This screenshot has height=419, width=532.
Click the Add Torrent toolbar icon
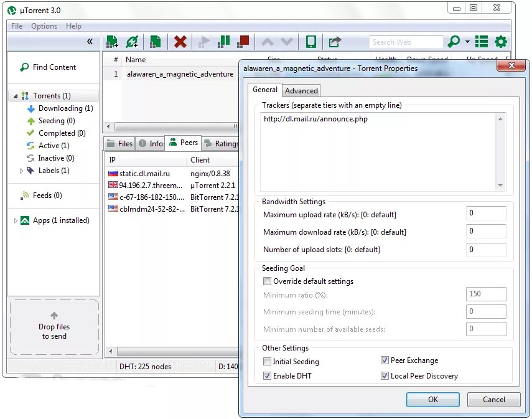point(112,42)
